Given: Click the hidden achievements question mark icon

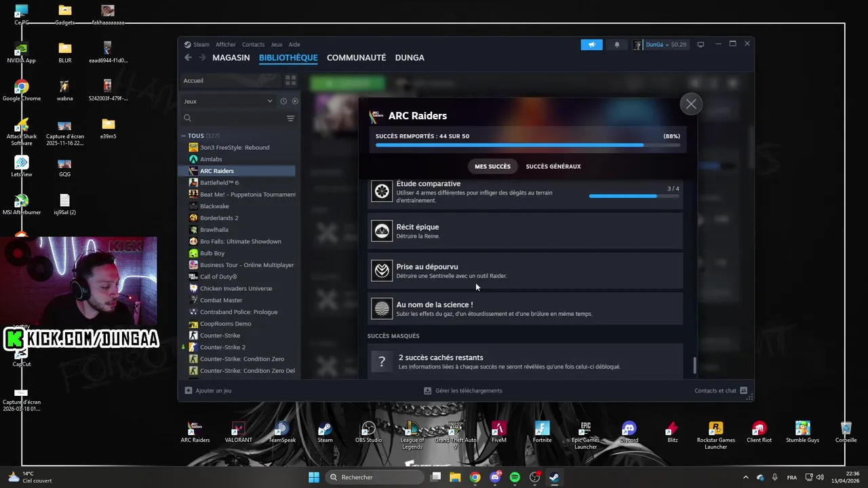Looking at the screenshot, I should (382, 362).
